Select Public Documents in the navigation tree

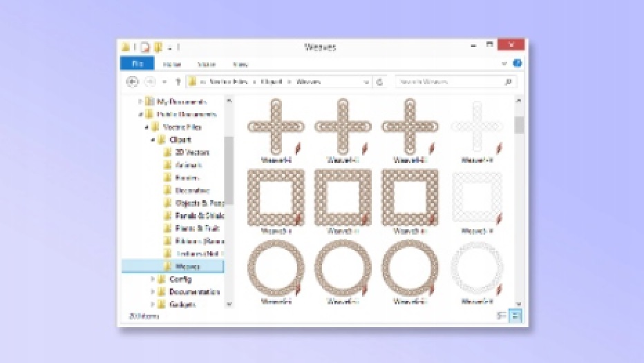click(187, 115)
